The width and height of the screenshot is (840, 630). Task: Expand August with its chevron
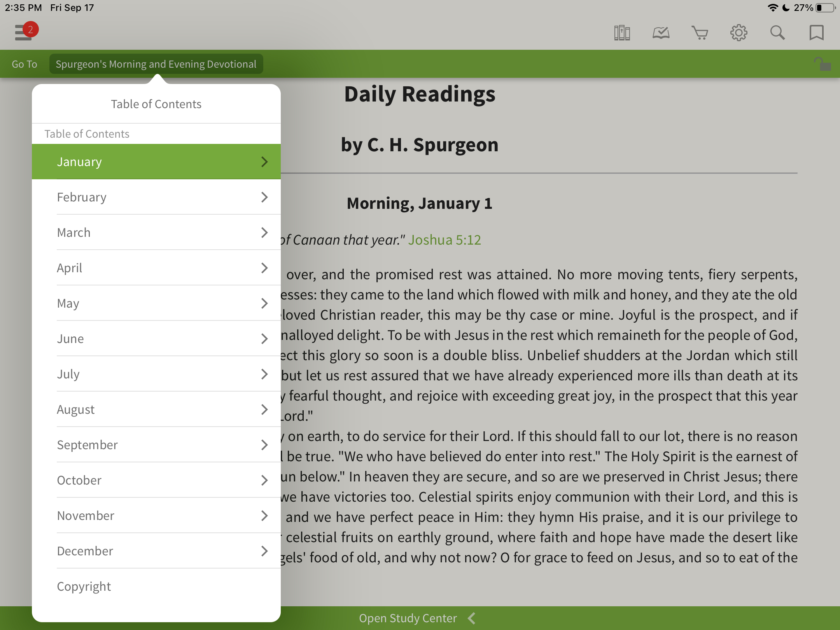[x=264, y=409]
